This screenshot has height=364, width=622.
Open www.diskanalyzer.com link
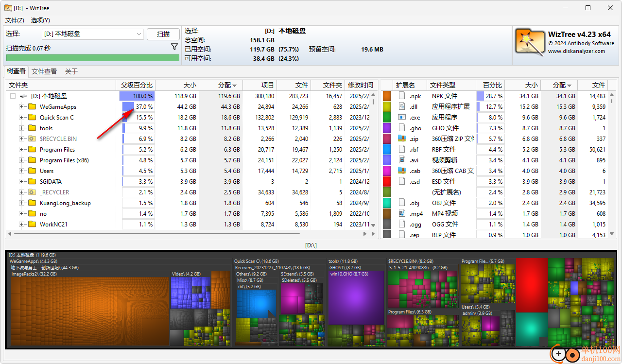576,51
